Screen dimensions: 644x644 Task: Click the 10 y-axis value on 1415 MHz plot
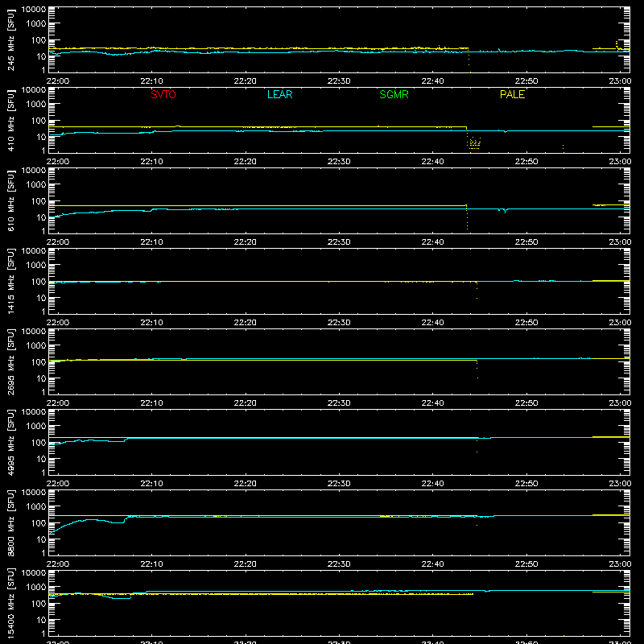click(x=41, y=298)
